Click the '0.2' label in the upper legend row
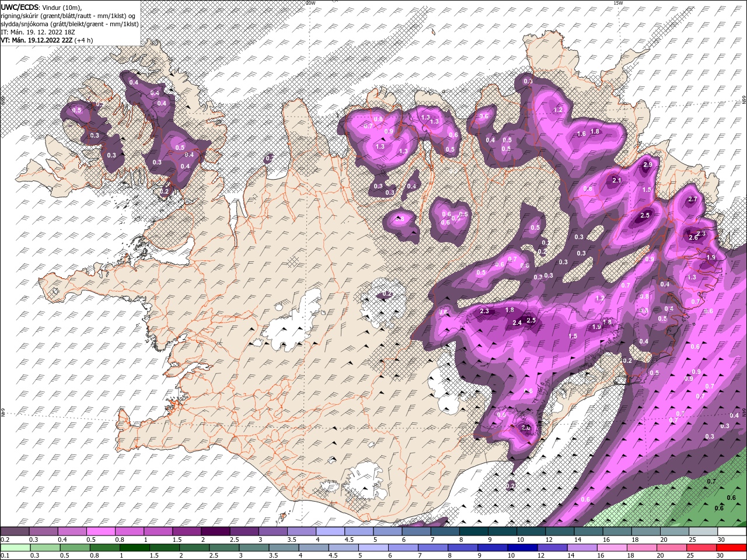Viewport: 747px width, 560px height. click(5, 540)
